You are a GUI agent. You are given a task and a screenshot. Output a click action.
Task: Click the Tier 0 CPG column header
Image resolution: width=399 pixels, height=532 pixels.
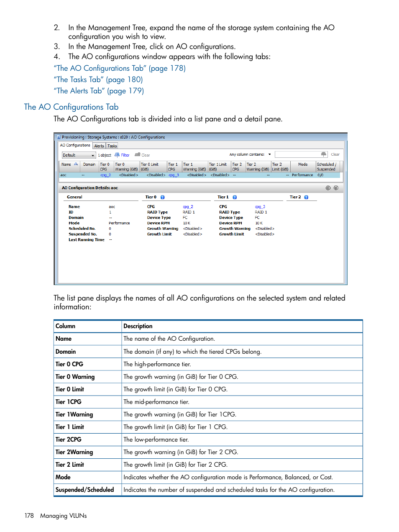(x=106, y=167)
